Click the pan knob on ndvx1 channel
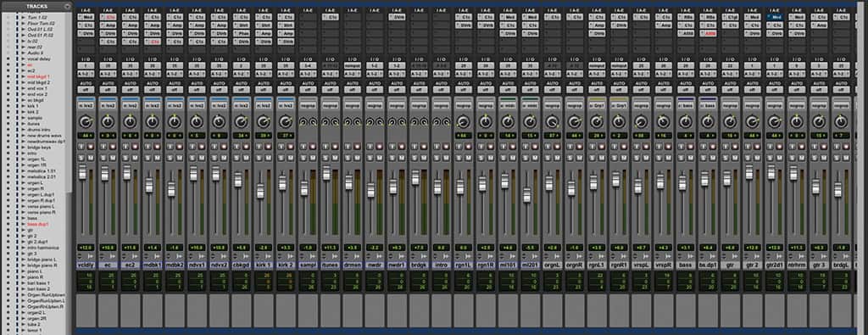Image resolution: width=868 pixels, height=335 pixels. coord(197,121)
